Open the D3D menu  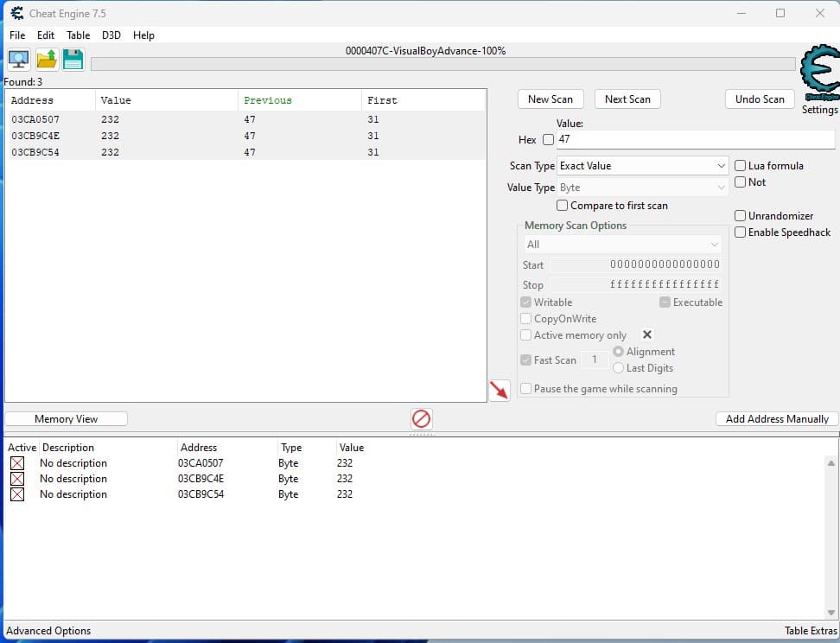tap(111, 35)
